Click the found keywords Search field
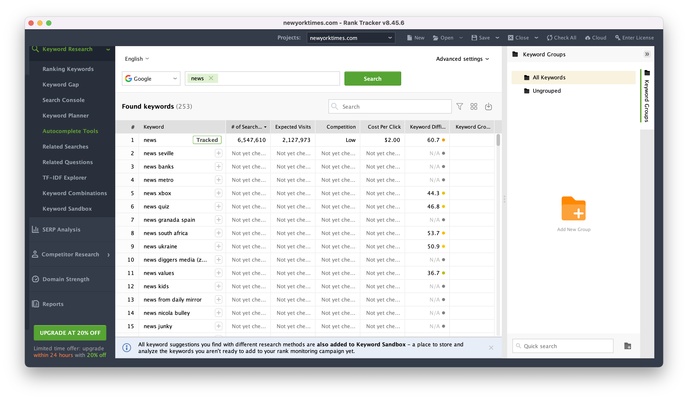Viewport: 688px width, 400px height. click(x=390, y=107)
